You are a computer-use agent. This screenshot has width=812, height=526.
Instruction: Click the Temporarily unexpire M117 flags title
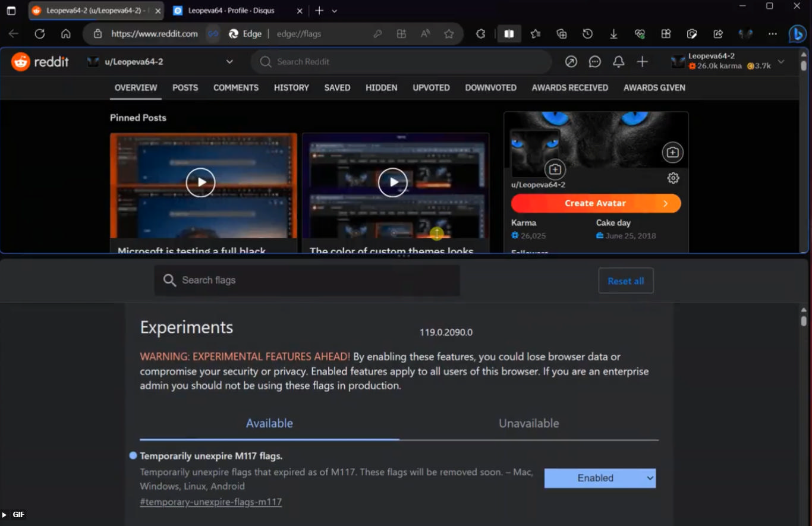211,456
